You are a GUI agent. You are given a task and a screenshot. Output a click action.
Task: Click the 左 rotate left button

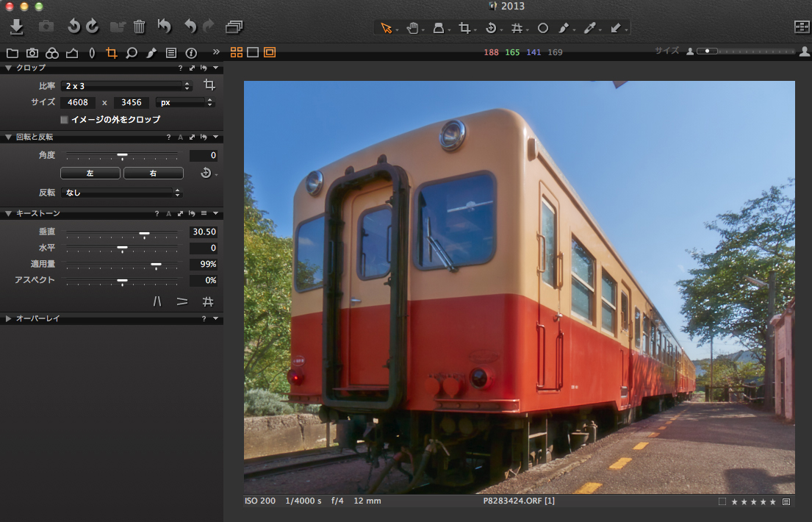tap(90, 174)
